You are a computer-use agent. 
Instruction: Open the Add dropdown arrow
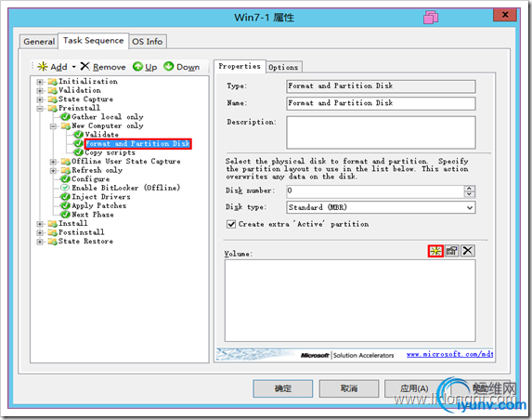point(73,67)
